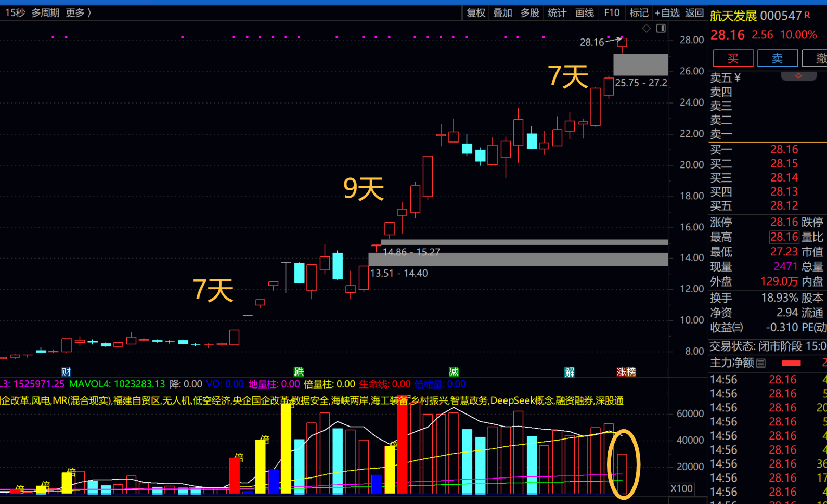Click the 解 event marker
Viewport: 827px width, 504px height.
[x=570, y=371]
